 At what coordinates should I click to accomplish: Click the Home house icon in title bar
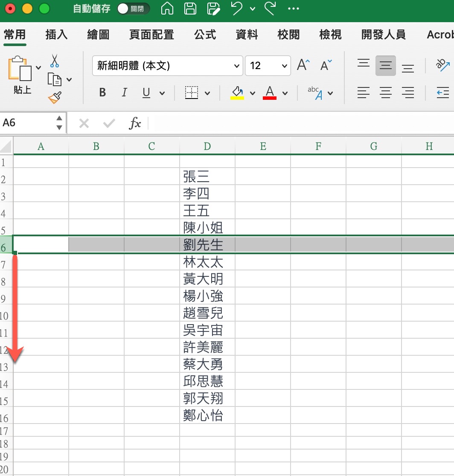pos(167,9)
